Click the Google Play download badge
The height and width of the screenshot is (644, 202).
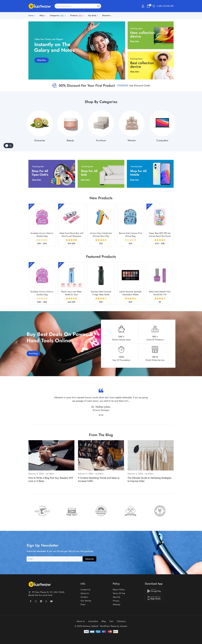[154, 591]
